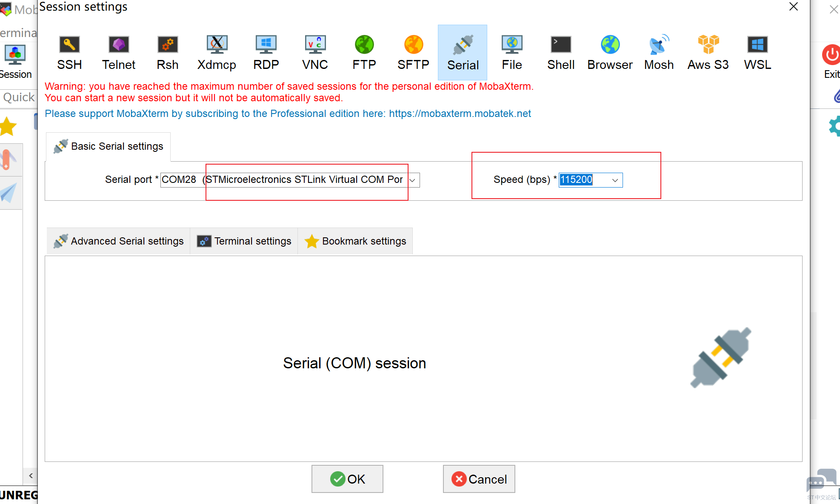Choose the Aws S3 session icon

[709, 53]
